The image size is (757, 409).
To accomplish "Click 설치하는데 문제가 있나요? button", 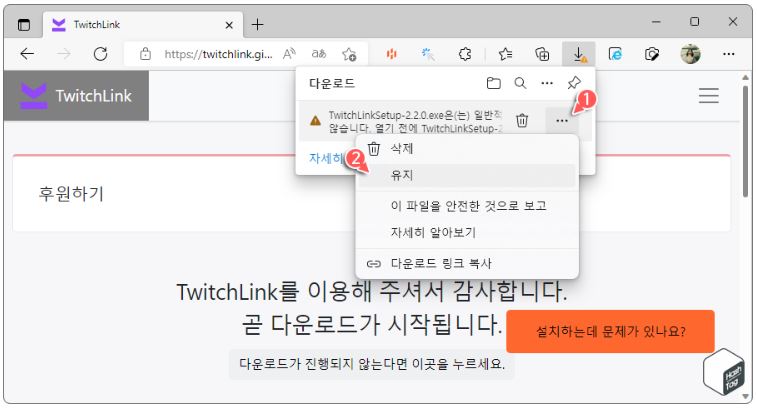I will (610, 331).
